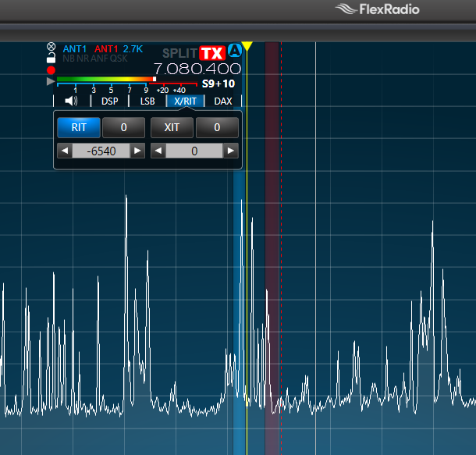Click the red shaded TX passband
Screen dimensions: 476x455
pos(272,248)
